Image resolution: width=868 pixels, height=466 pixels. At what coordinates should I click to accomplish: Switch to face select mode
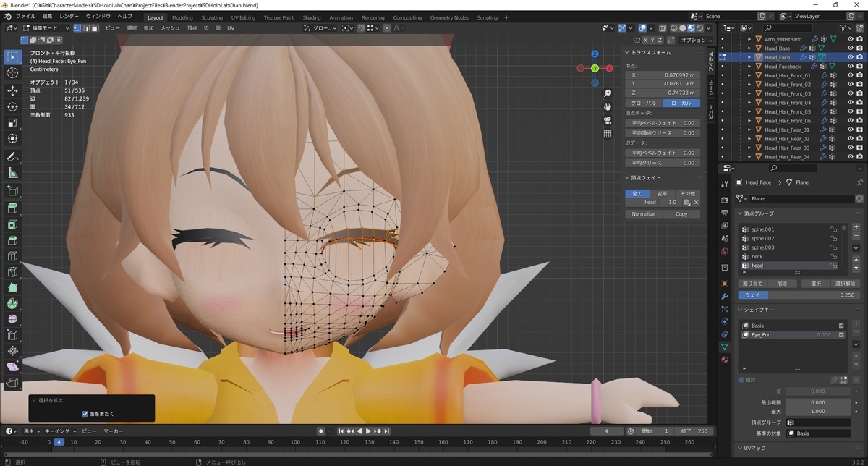[95, 27]
